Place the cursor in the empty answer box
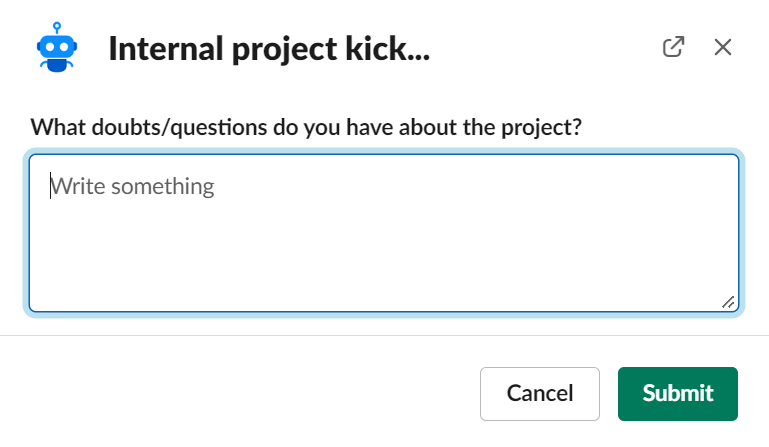769x447 pixels. [x=384, y=233]
